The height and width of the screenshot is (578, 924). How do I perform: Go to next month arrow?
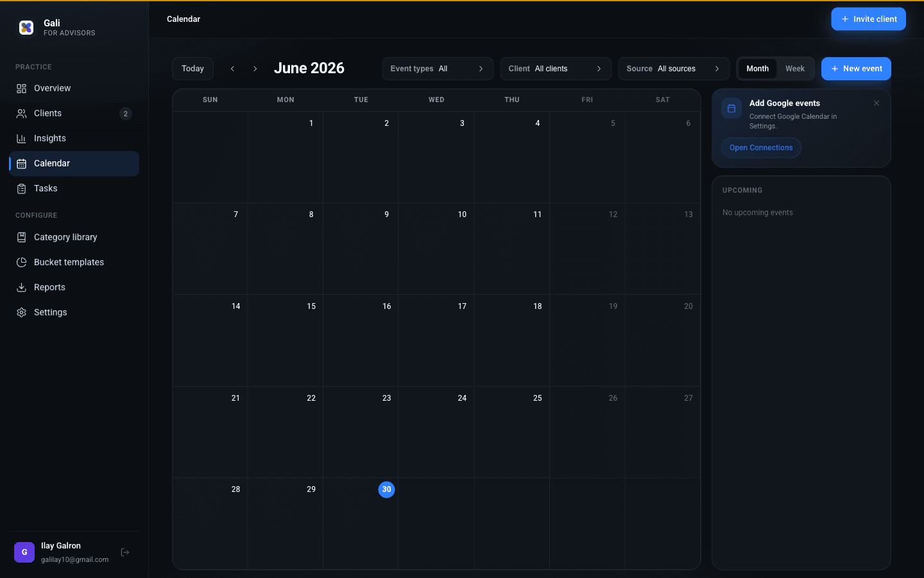[255, 69]
